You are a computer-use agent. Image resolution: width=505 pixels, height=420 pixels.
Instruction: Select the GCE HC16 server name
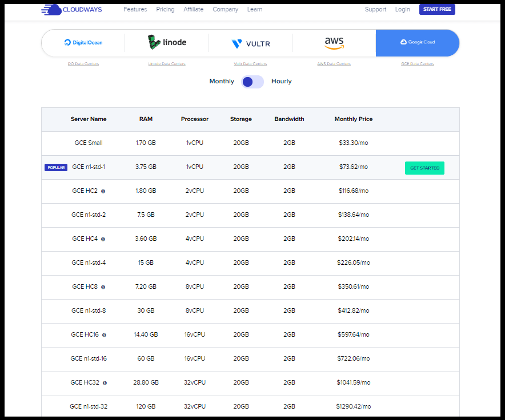click(x=85, y=335)
